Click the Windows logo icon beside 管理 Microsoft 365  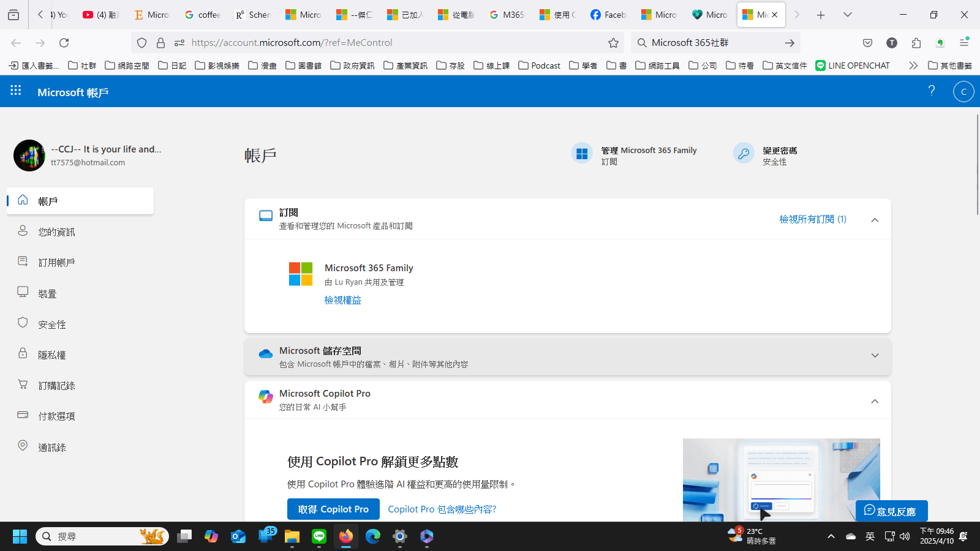(x=582, y=153)
